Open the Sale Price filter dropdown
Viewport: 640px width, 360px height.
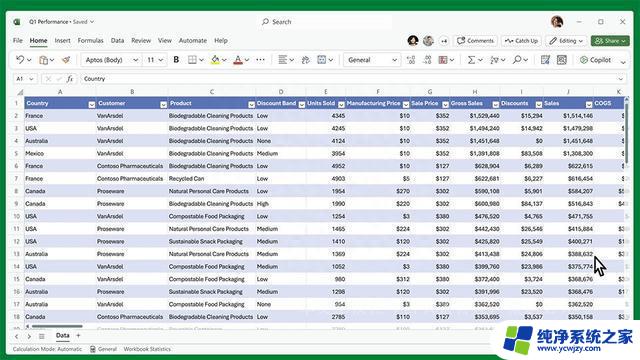pyautogui.click(x=445, y=104)
